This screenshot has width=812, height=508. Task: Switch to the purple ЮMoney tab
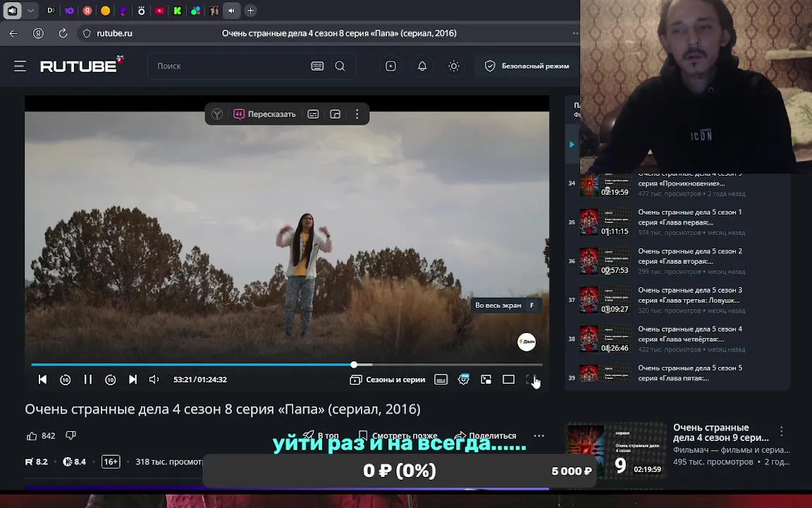coord(69,11)
